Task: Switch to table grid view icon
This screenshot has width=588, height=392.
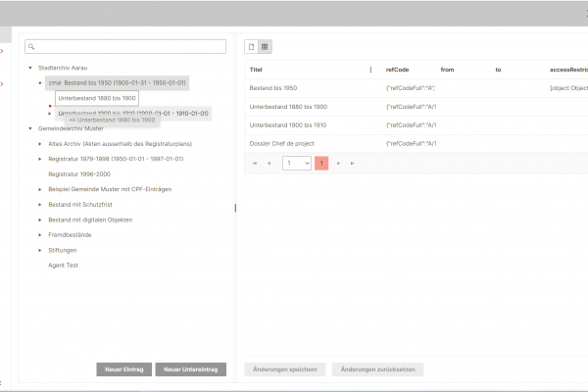Action: [x=265, y=47]
